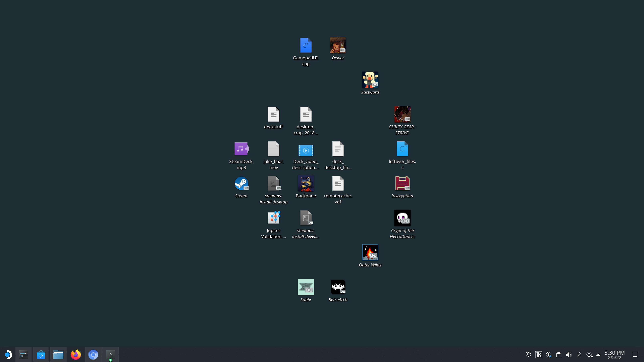Select the SteamDeck.mp3 audio file

pyautogui.click(x=241, y=149)
